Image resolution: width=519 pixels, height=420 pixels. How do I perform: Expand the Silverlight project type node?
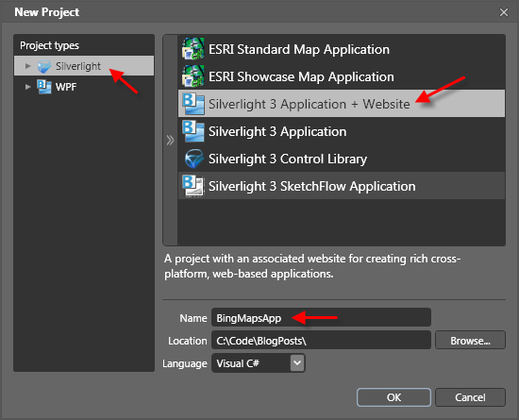pyautogui.click(x=28, y=66)
